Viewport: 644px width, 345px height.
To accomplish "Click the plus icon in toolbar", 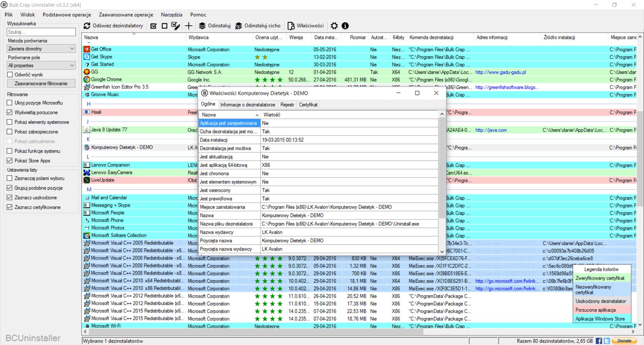I will [189, 26].
